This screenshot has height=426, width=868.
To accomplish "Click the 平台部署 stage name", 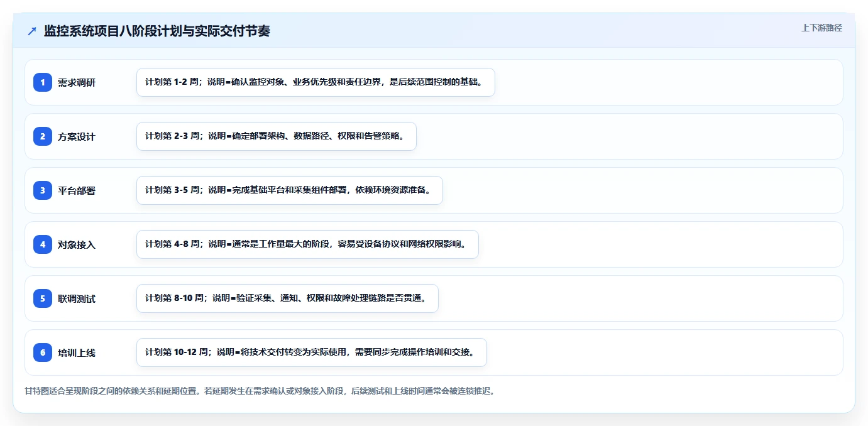I will tap(77, 190).
